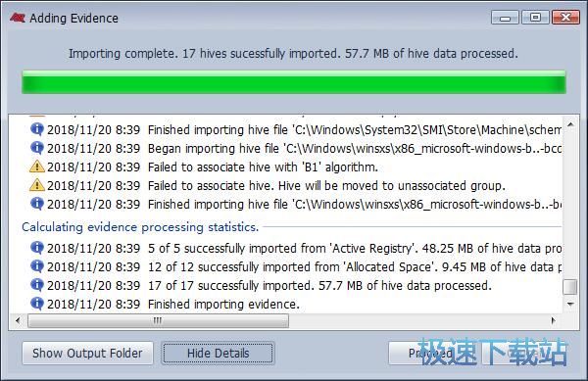Click the vertical scrollbar down arrow
588x381 pixels.
click(570, 304)
